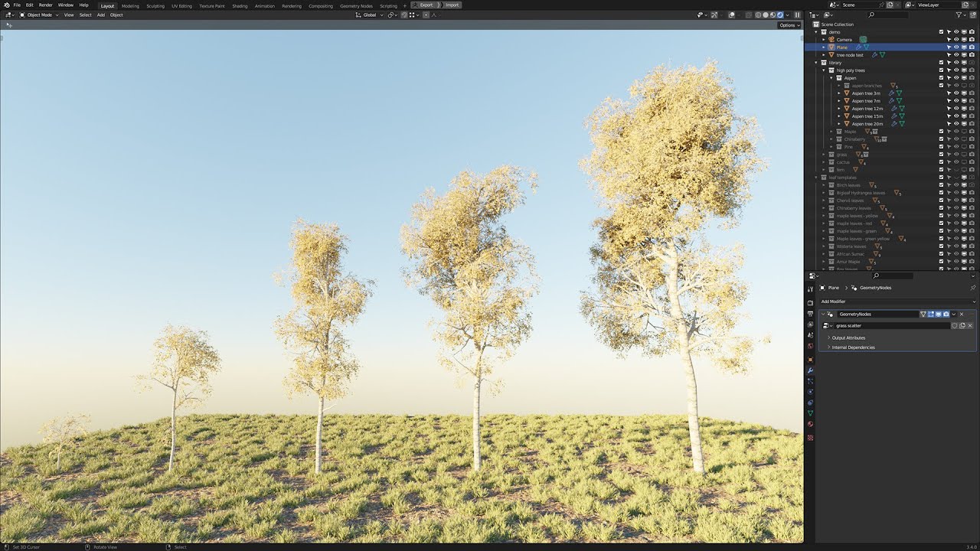Uncheck demo collection exclude checkbox

[x=942, y=32]
